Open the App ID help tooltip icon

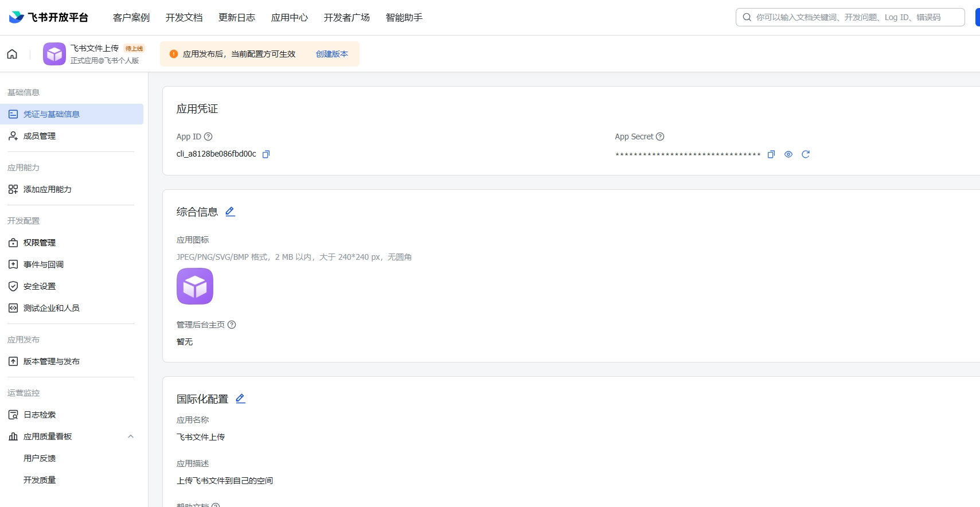[208, 136]
